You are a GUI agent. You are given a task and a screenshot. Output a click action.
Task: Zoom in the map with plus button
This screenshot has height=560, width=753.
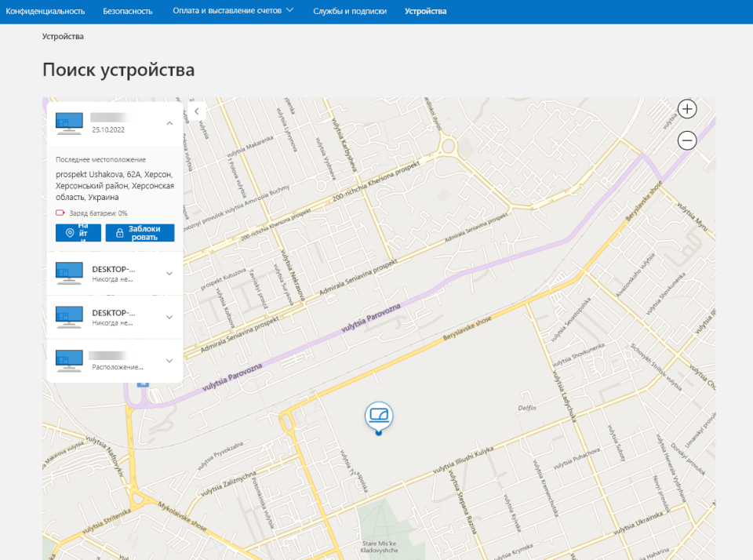687,109
